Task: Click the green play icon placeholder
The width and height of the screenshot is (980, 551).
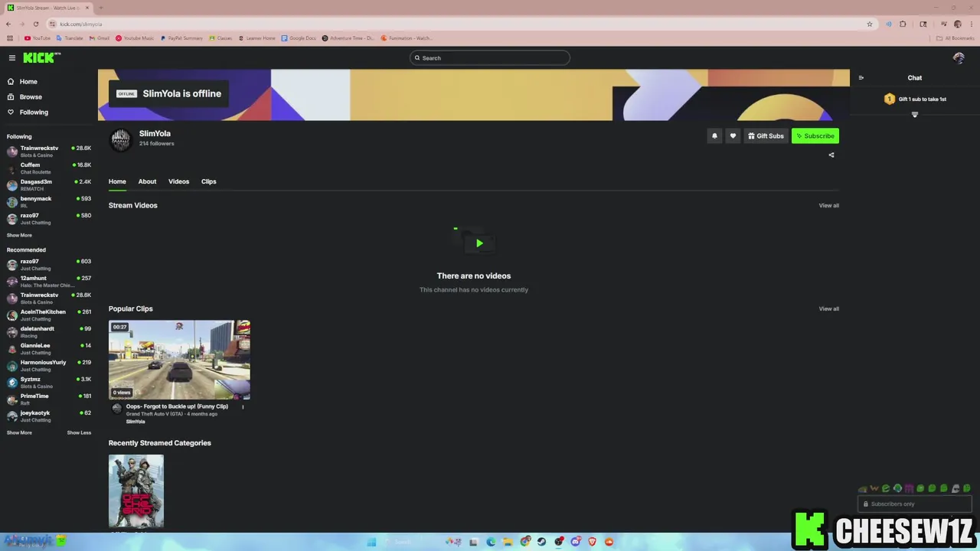Action: (x=479, y=243)
